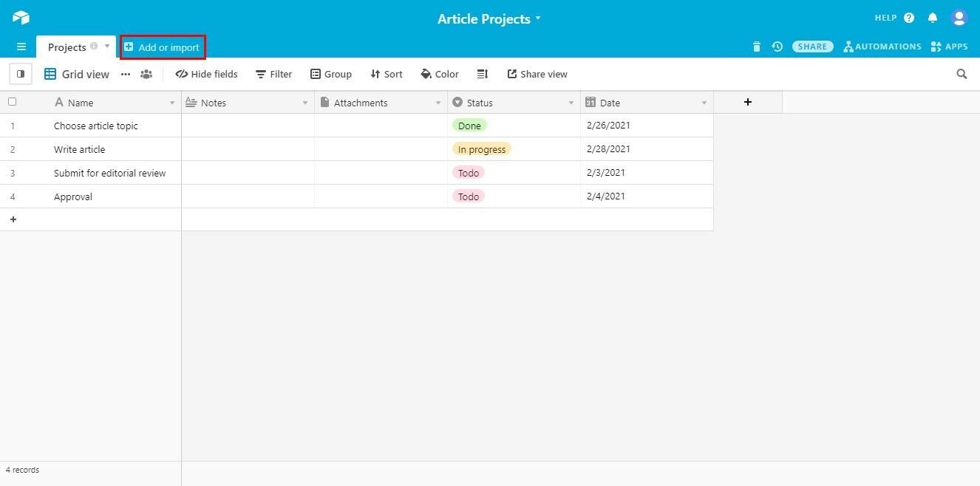980x486 pixels.
Task: Select date cell 2/28/2021
Action: [647, 149]
